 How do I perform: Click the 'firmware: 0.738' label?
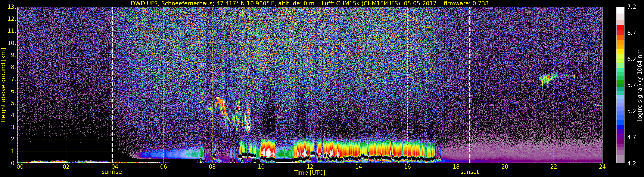[x=466, y=3]
